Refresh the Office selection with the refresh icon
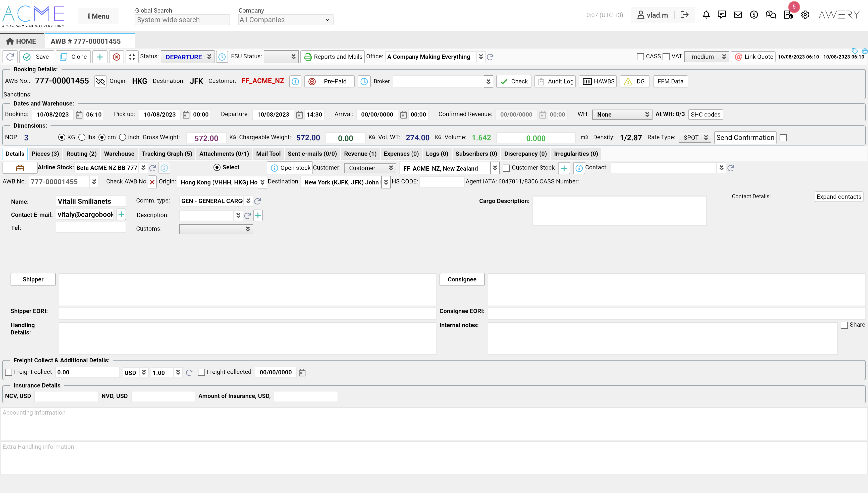This screenshot has width=868, height=493. [490, 57]
